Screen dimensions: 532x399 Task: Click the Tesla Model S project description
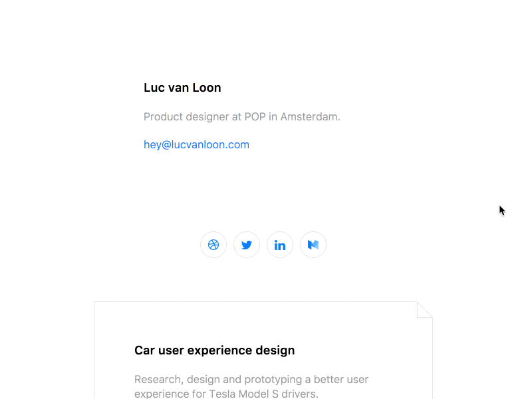tap(251, 386)
